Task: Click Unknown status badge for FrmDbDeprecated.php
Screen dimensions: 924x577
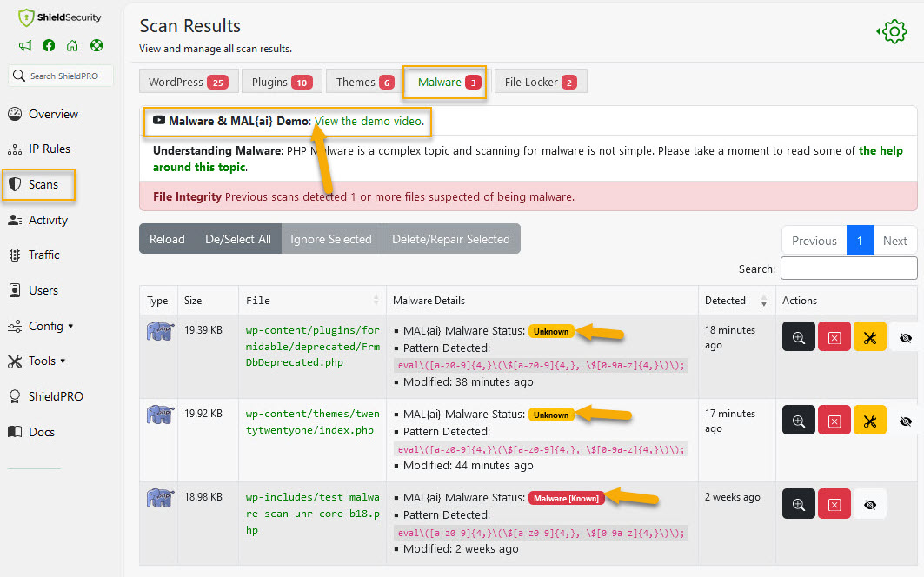Action: (x=551, y=331)
